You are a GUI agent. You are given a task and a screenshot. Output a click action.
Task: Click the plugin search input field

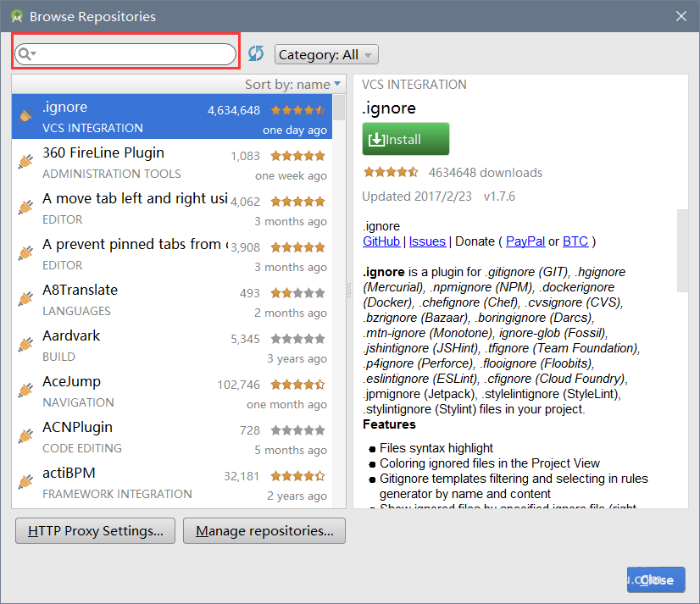click(125, 54)
